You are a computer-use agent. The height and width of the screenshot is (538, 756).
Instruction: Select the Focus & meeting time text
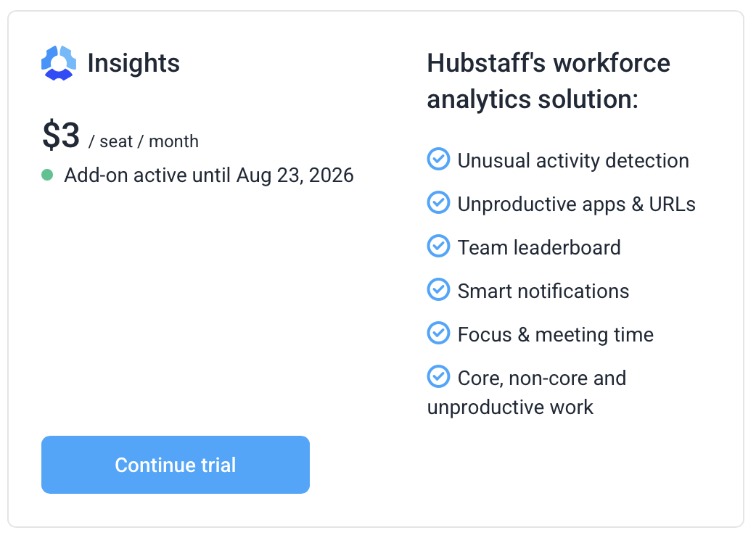556,335
